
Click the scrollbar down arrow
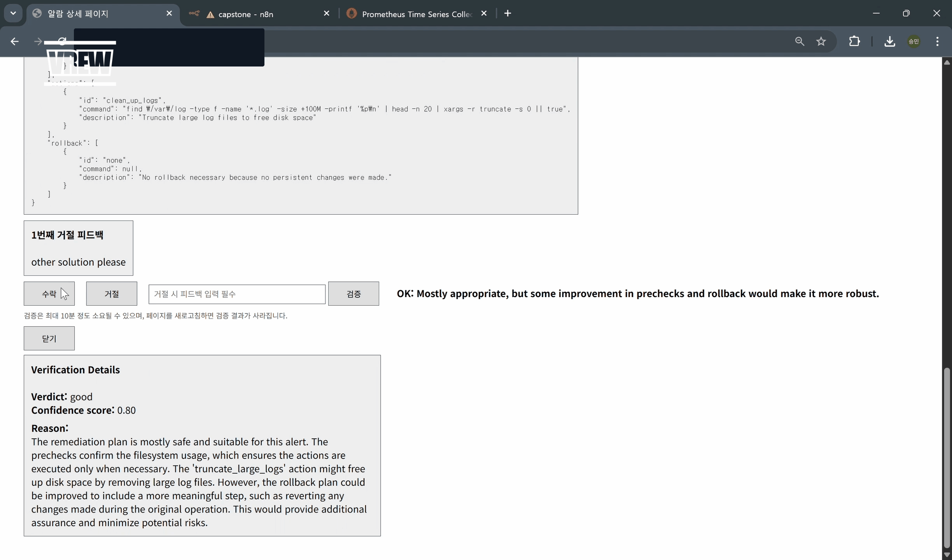pos(947,555)
